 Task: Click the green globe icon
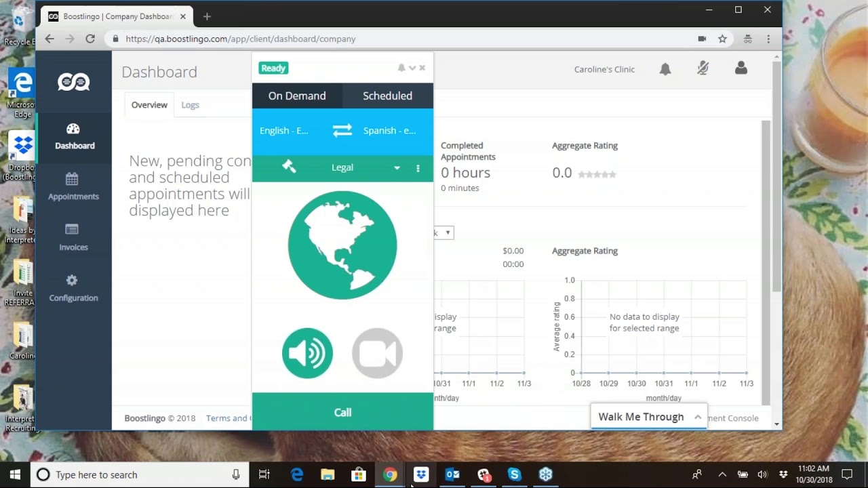342,245
